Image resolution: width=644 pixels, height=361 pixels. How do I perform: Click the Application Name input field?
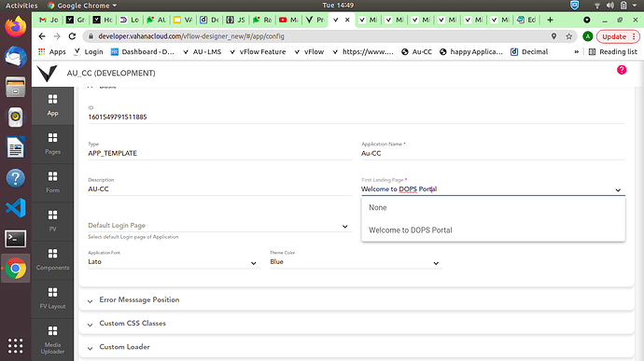(493, 153)
